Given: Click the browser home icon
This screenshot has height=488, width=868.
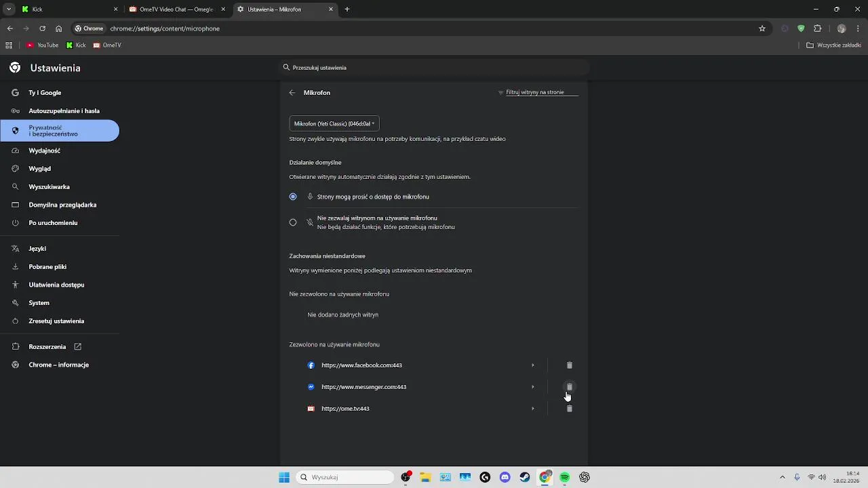Looking at the screenshot, I should tap(59, 28).
